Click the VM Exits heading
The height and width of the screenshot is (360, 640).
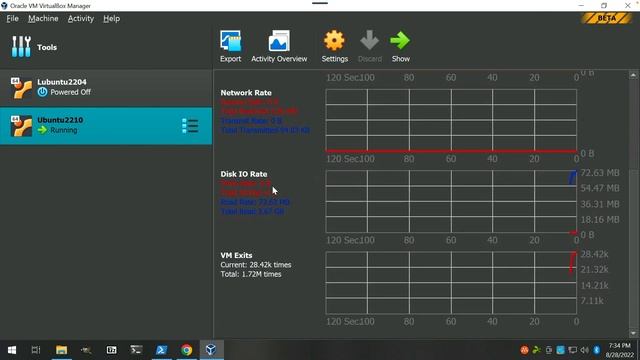pyautogui.click(x=236, y=255)
